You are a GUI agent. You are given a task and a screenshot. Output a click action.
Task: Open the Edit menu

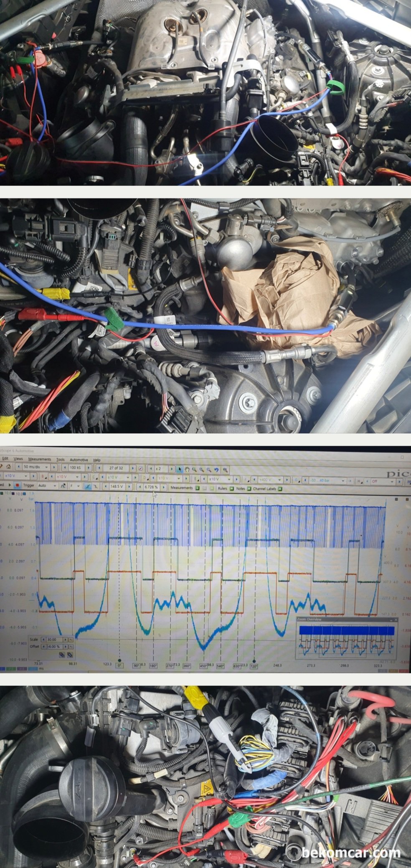[x=5, y=459]
